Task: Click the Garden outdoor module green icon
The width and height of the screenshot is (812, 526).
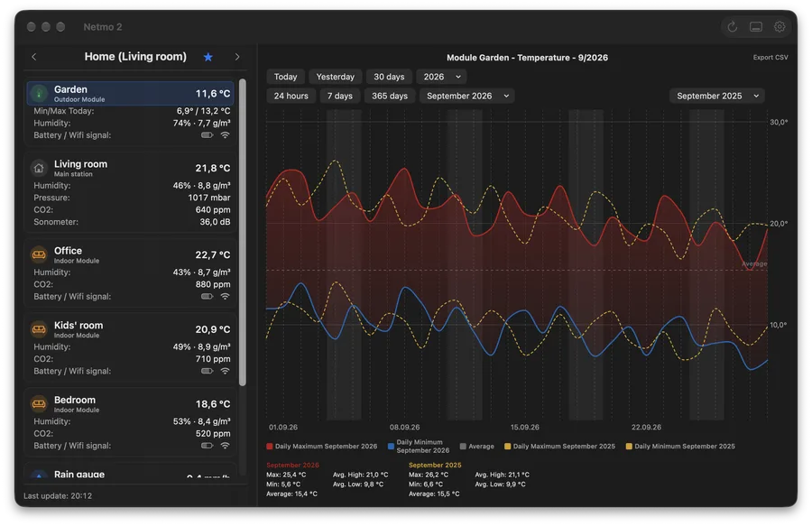Action: pos(39,93)
